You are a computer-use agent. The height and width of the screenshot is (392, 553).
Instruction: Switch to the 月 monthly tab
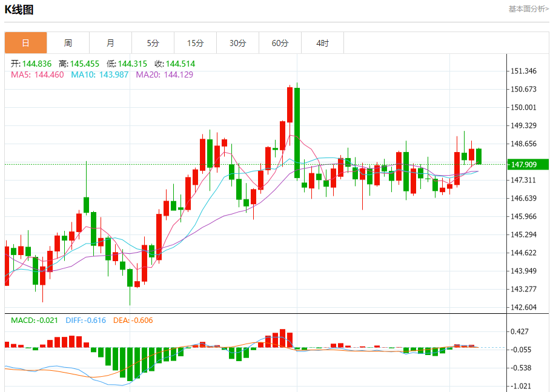tap(110, 43)
